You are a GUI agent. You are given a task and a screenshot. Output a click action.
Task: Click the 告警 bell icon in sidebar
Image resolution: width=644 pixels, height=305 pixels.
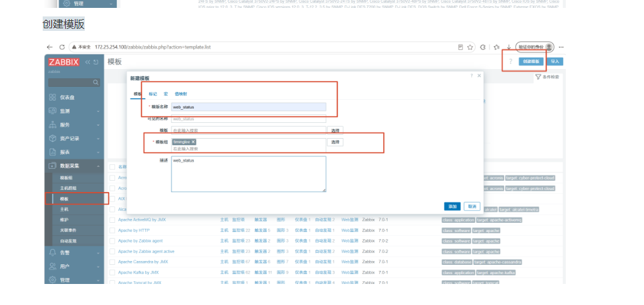pos(52,252)
